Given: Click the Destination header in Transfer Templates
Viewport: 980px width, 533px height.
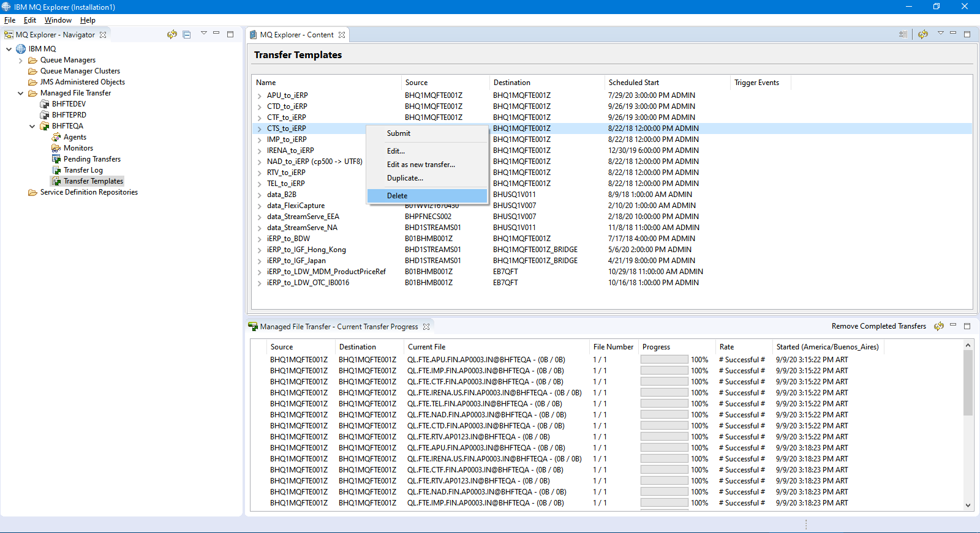Looking at the screenshot, I should pyautogui.click(x=546, y=83).
